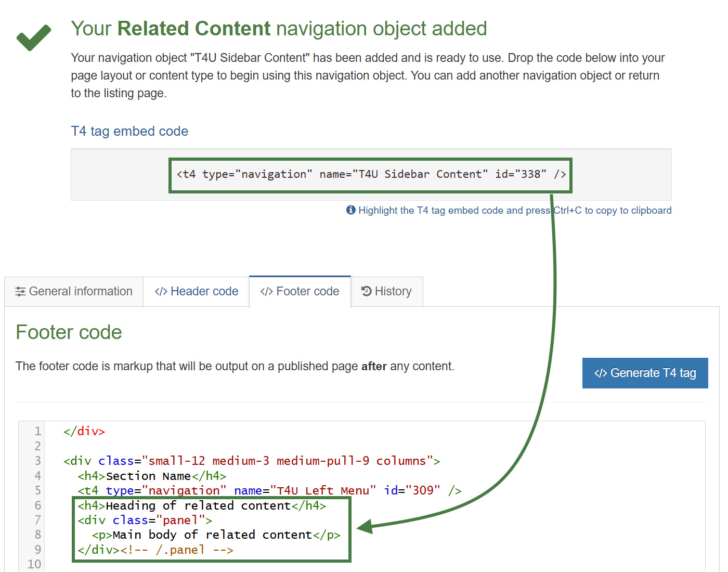
Task: Switch to the General information tab
Action: coord(74,291)
